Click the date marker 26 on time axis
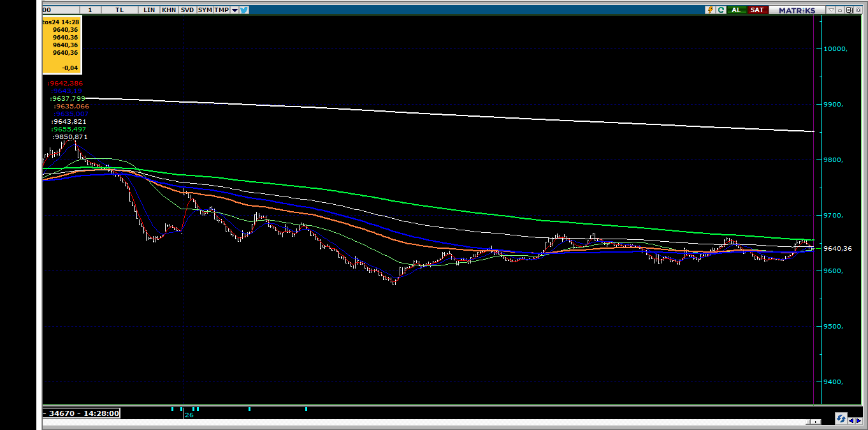The height and width of the screenshot is (430, 868). pos(189,415)
